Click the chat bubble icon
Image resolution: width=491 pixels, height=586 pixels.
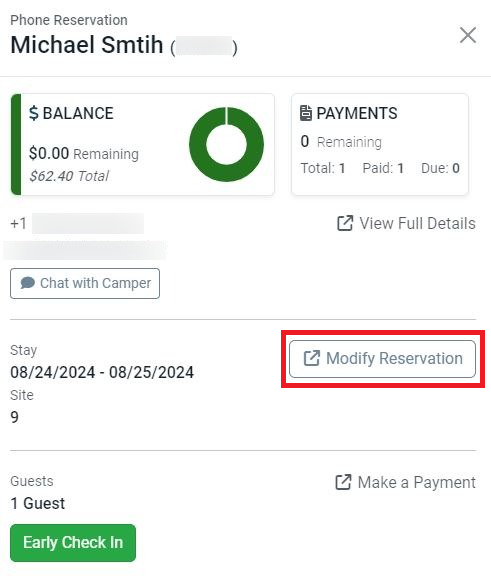coord(28,283)
